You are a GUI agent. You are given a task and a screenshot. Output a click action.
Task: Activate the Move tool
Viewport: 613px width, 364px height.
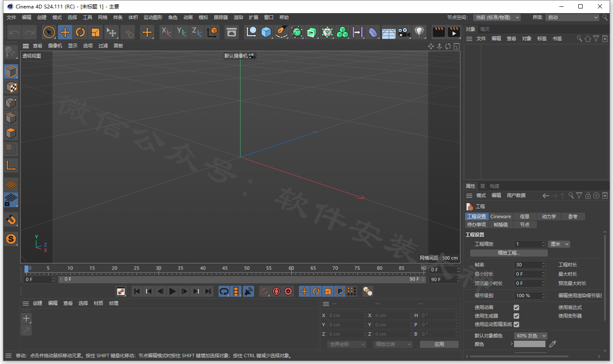65,32
